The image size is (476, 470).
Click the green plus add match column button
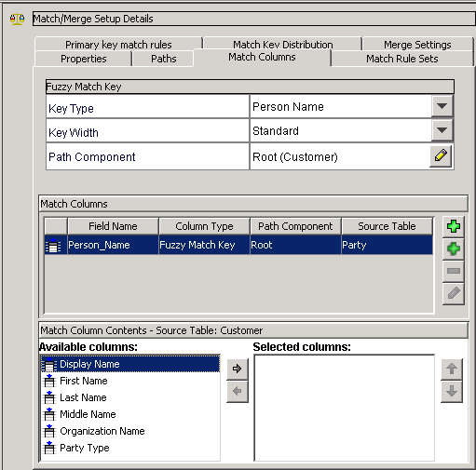(x=454, y=226)
